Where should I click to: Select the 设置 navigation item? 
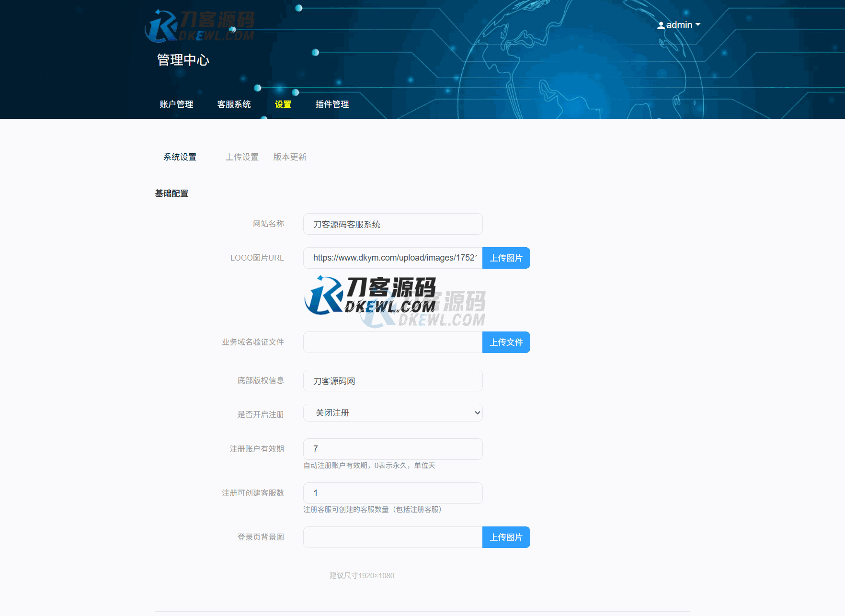[283, 104]
